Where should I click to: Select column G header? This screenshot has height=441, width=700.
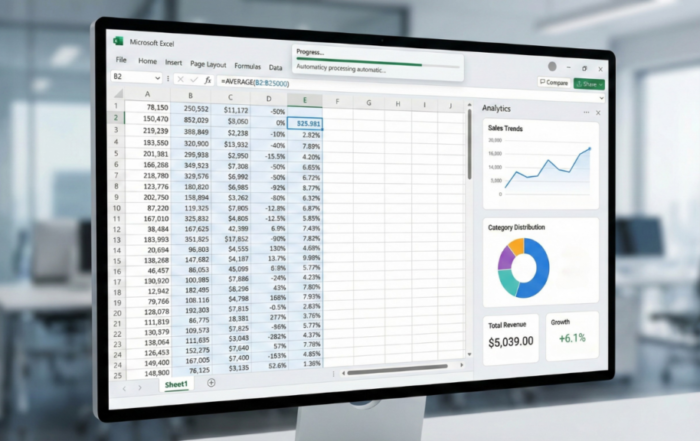(x=369, y=103)
